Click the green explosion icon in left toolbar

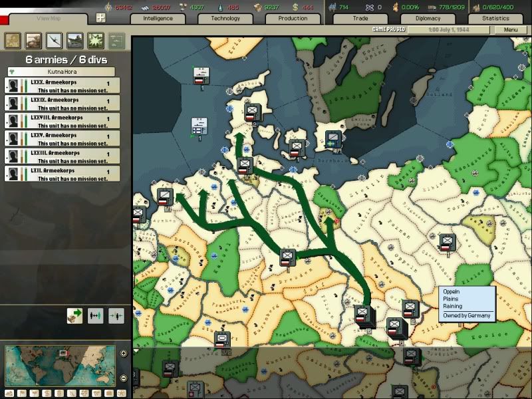click(x=95, y=41)
